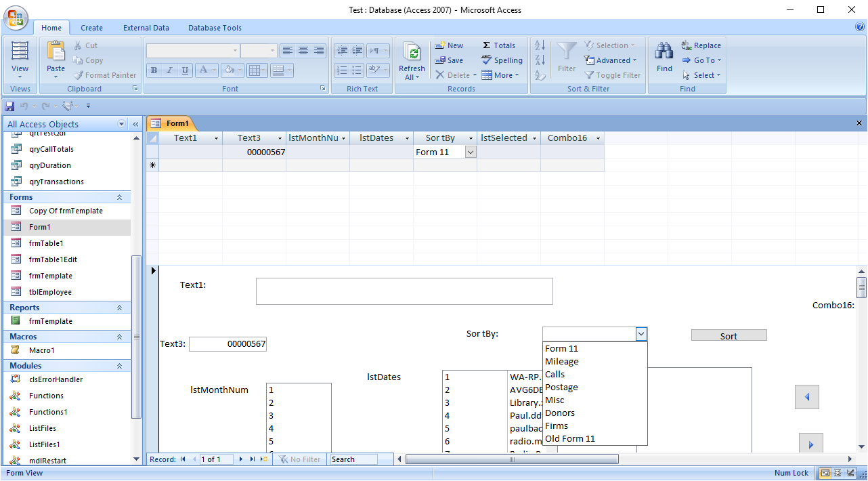Create a New record
This screenshot has height=481, width=868.
449,45
